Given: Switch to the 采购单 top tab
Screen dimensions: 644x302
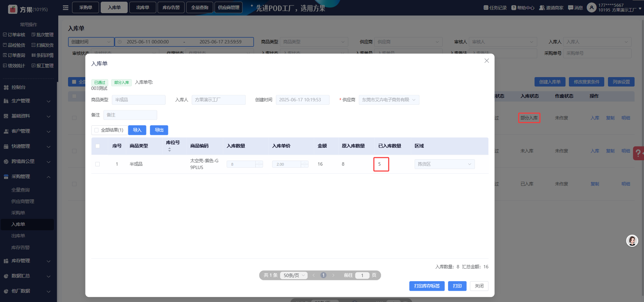Looking at the screenshot, I should click(x=86, y=7).
